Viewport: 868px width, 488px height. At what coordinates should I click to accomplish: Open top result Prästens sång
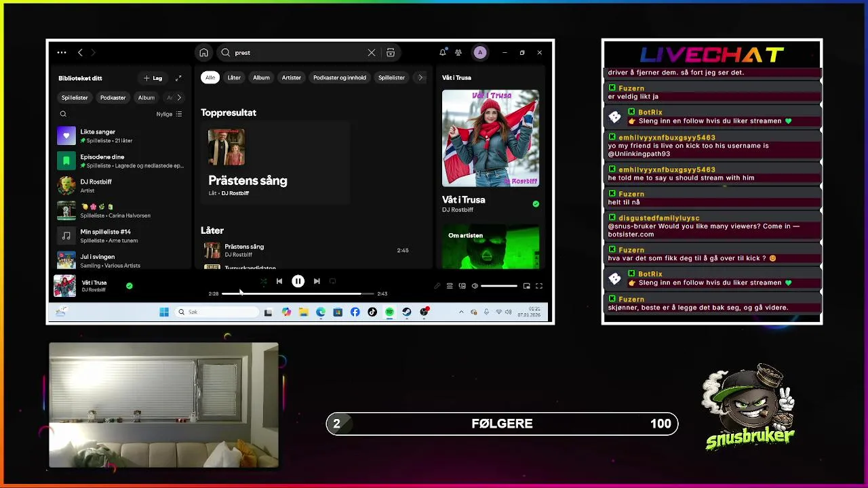pyautogui.click(x=275, y=164)
